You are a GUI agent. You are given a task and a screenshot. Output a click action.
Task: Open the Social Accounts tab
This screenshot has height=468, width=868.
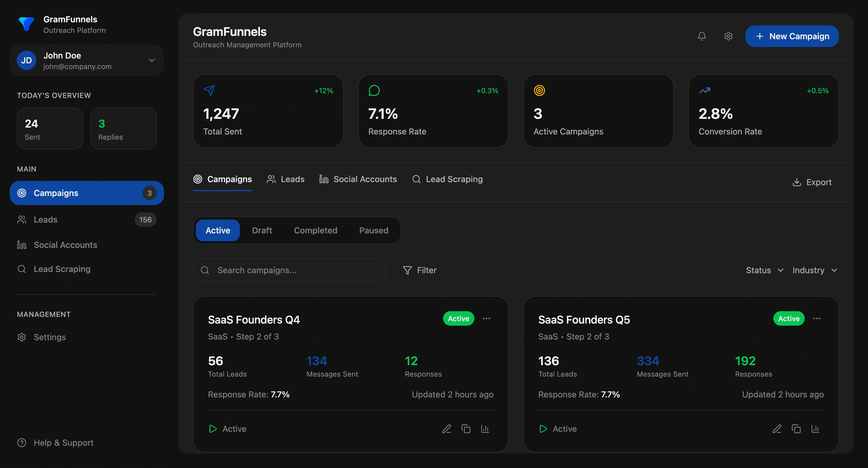358,179
